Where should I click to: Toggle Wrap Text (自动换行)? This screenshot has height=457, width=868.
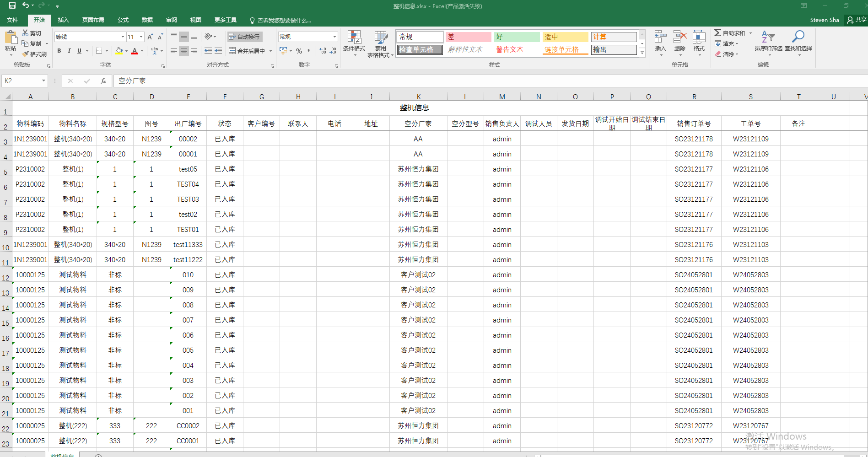(x=244, y=37)
